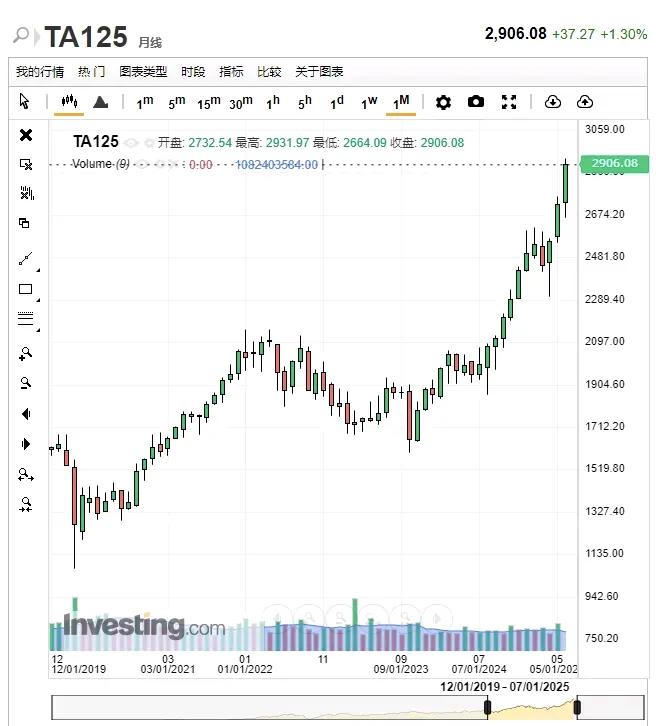Set timeframe to 1m

tap(144, 102)
